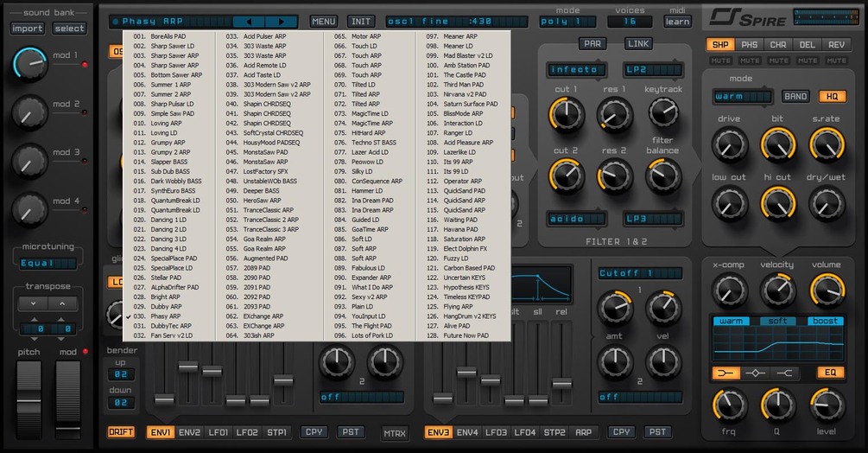Select the high shelf EQ shape icon
Viewport: 868px width, 453px height.
[784, 373]
